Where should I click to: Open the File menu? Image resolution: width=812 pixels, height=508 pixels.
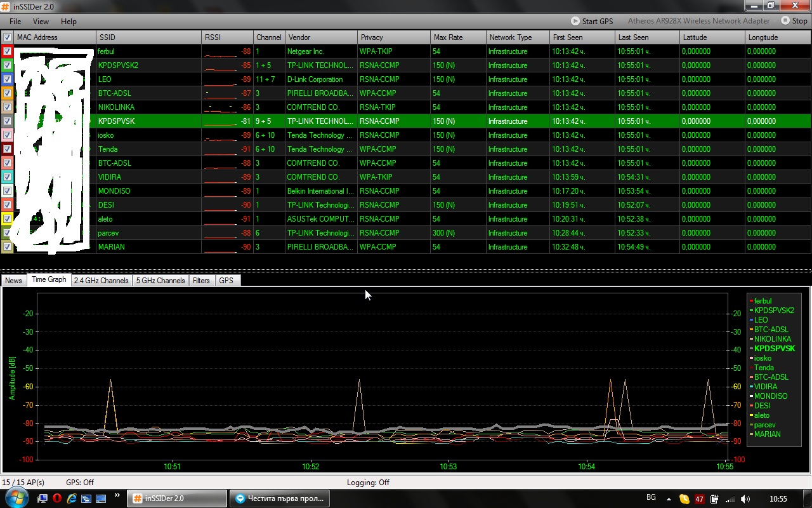coord(15,22)
